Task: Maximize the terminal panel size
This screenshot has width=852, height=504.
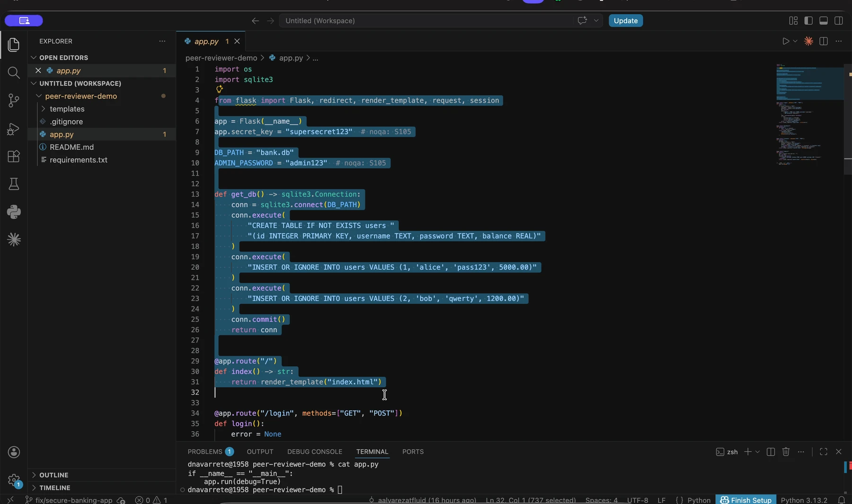Action: [824, 451]
